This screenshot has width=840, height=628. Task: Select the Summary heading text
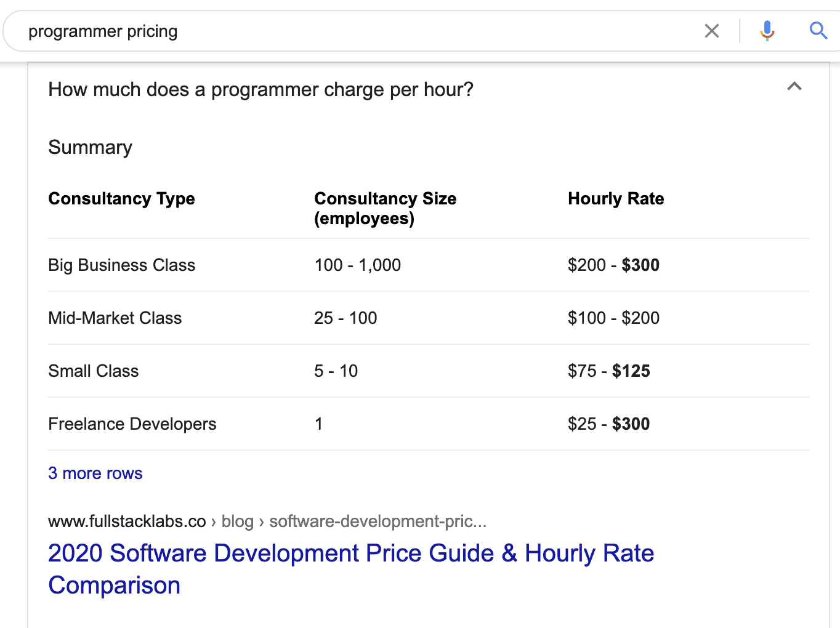90,147
